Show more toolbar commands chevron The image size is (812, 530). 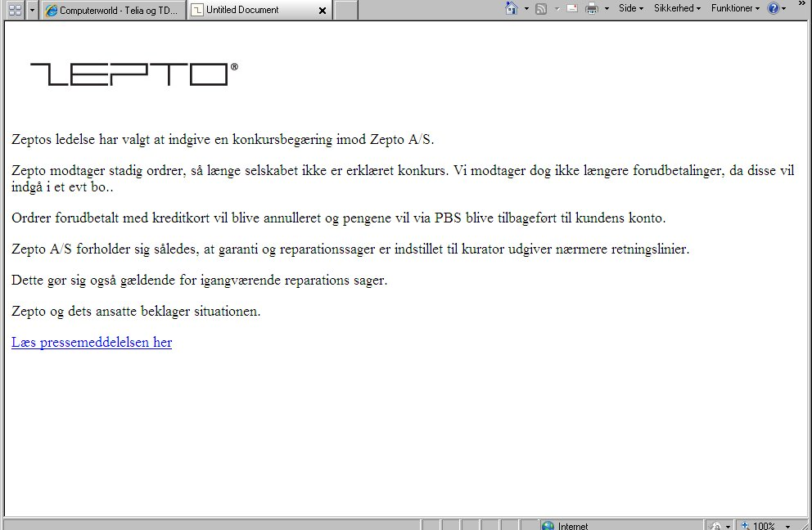(802, 4)
